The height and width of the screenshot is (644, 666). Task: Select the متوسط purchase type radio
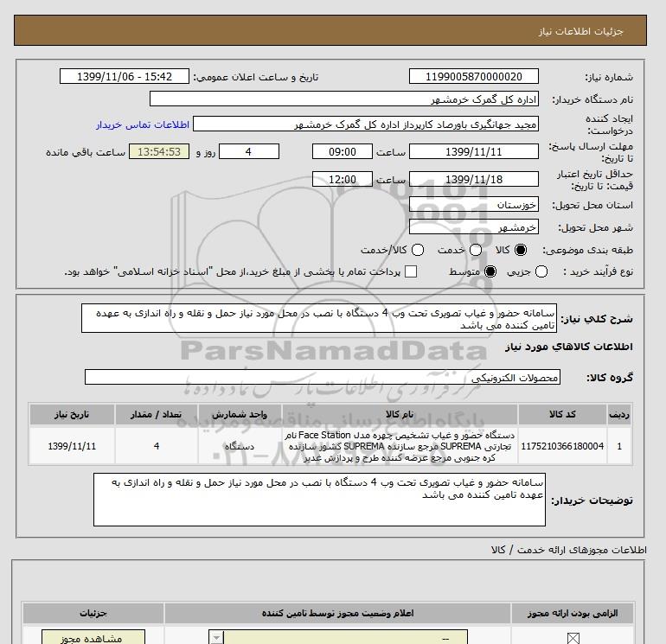(x=490, y=271)
